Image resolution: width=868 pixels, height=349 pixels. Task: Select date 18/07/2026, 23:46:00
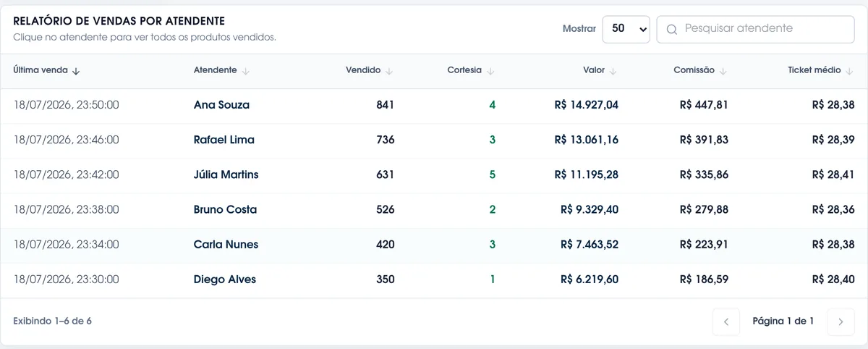click(x=66, y=140)
